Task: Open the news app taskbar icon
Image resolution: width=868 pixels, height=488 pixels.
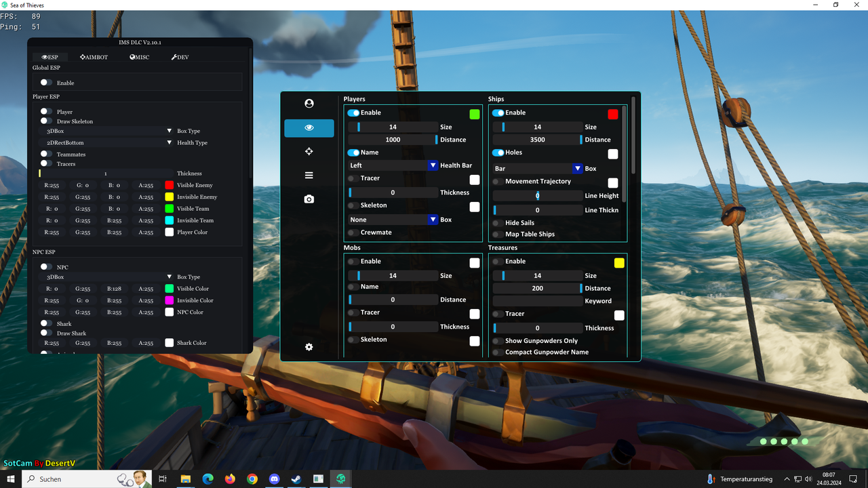Action: tap(319, 479)
